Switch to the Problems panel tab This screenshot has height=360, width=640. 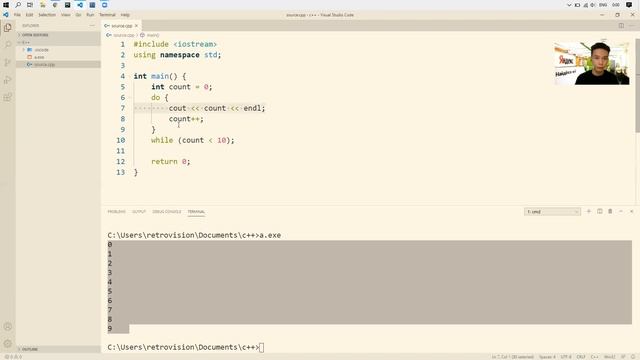(116, 211)
